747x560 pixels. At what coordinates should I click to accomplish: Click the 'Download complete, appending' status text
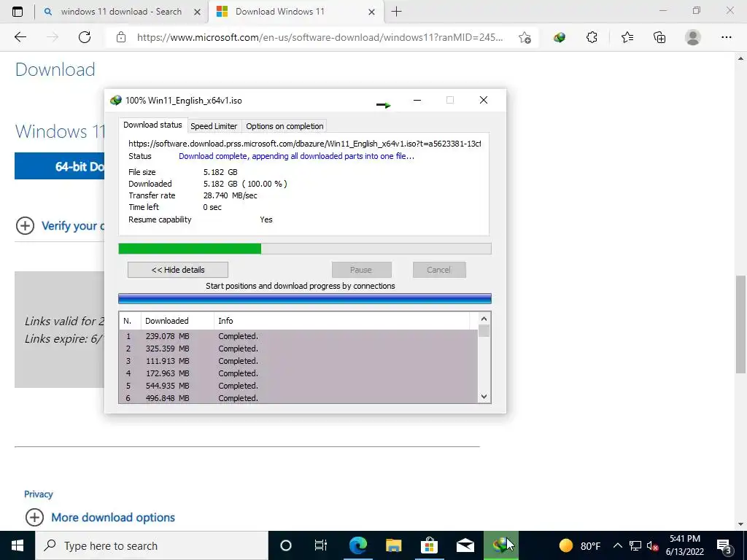[x=296, y=156]
